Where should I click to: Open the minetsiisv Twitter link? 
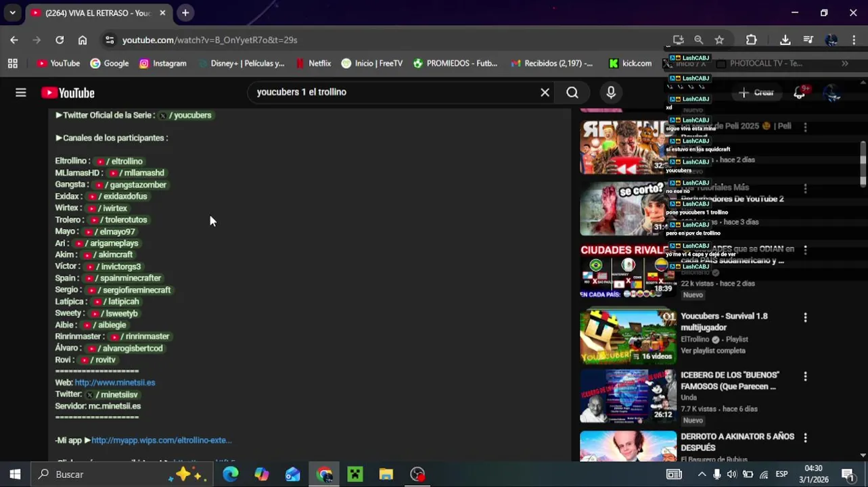[x=112, y=394]
